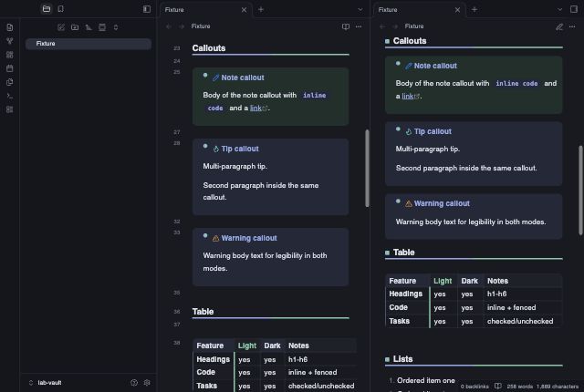The width and height of the screenshot is (584, 392).
Task: Open the help icon in the sidebar footer
Action: point(134,382)
